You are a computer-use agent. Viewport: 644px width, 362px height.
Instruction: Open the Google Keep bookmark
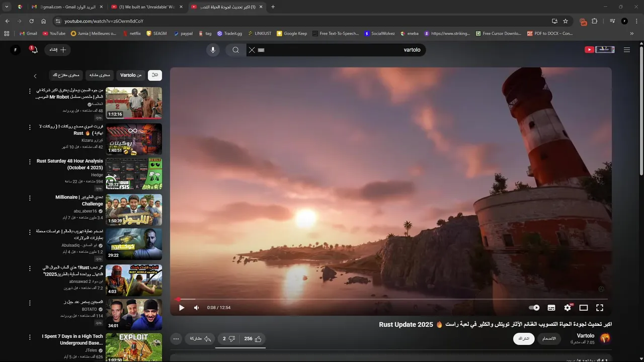click(x=292, y=34)
